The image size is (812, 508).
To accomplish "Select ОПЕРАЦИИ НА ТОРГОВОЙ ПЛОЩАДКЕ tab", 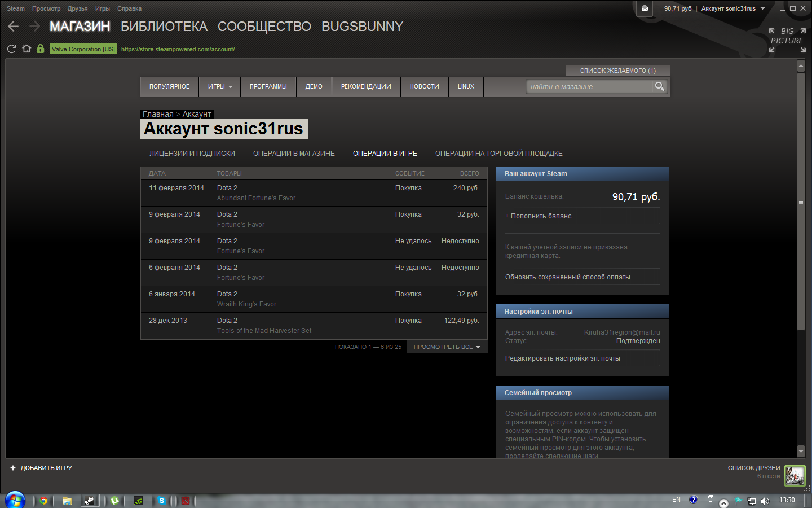I will 499,154.
